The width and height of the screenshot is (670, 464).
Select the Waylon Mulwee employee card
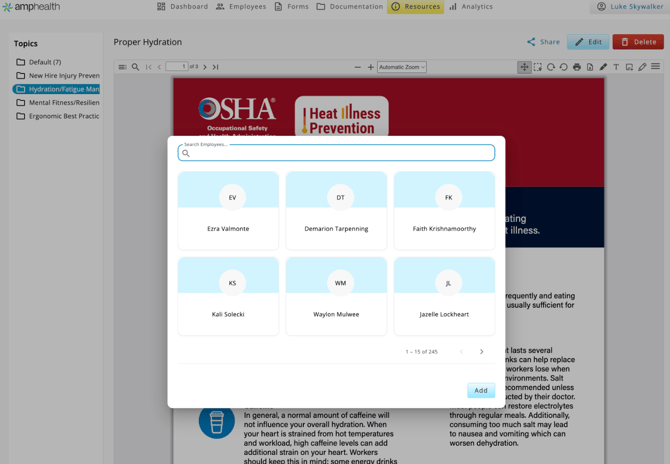click(336, 296)
